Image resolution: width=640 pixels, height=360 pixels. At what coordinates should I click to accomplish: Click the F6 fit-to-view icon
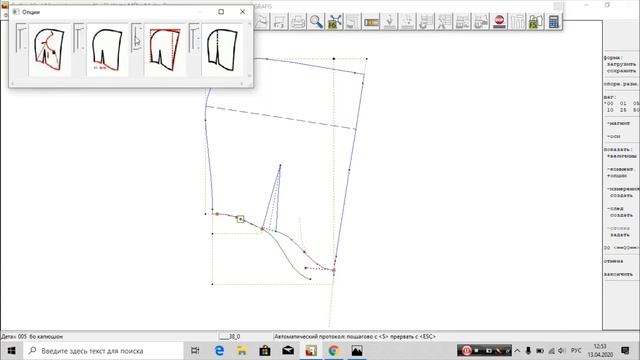coord(335,21)
